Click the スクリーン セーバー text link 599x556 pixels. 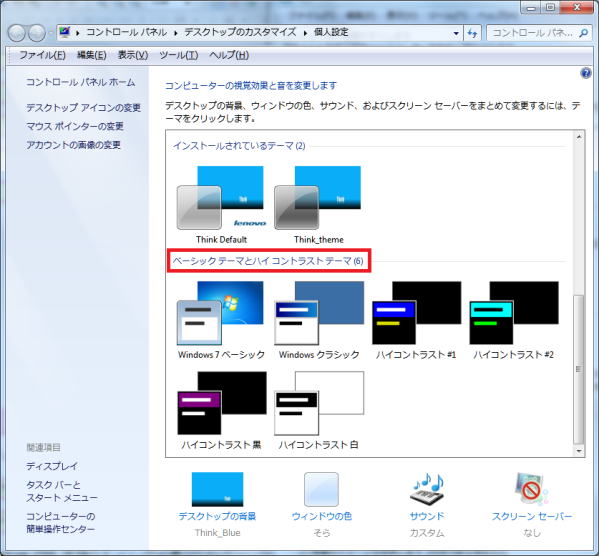[532, 516]
